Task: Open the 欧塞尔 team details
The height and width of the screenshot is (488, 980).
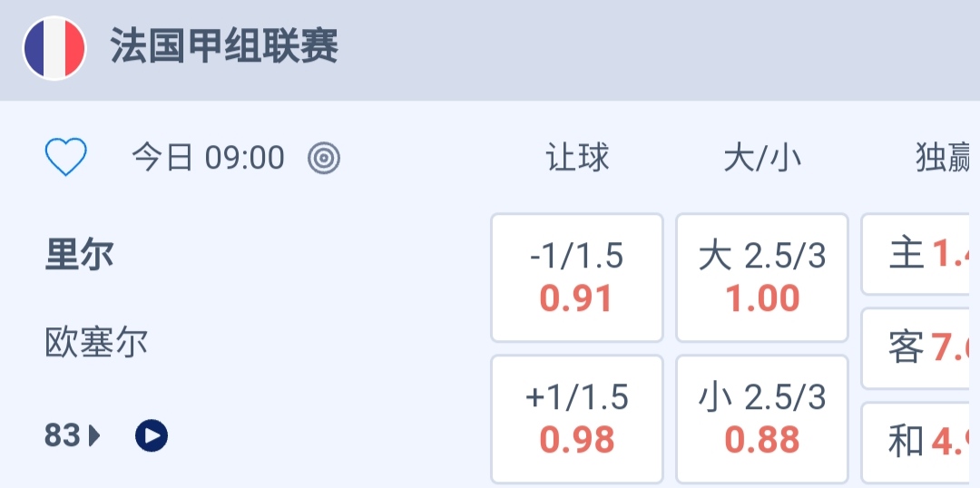Action: click(x=96, y=343)
